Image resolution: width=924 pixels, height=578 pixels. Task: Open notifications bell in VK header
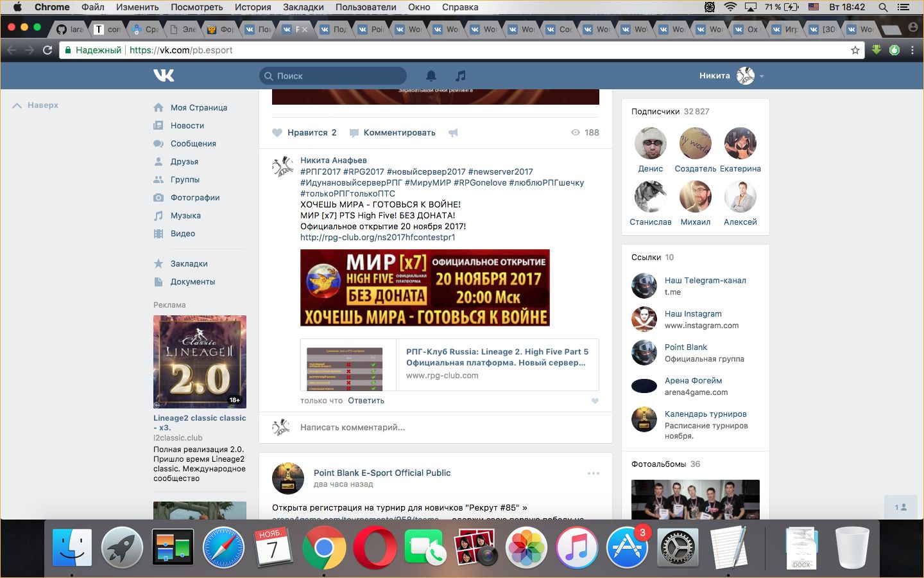point(431,76)
